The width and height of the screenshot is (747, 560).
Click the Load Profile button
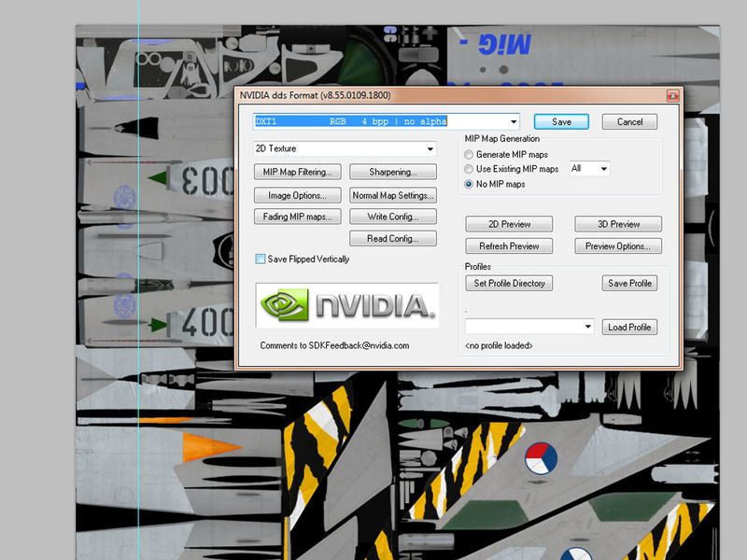coord(631,327)
